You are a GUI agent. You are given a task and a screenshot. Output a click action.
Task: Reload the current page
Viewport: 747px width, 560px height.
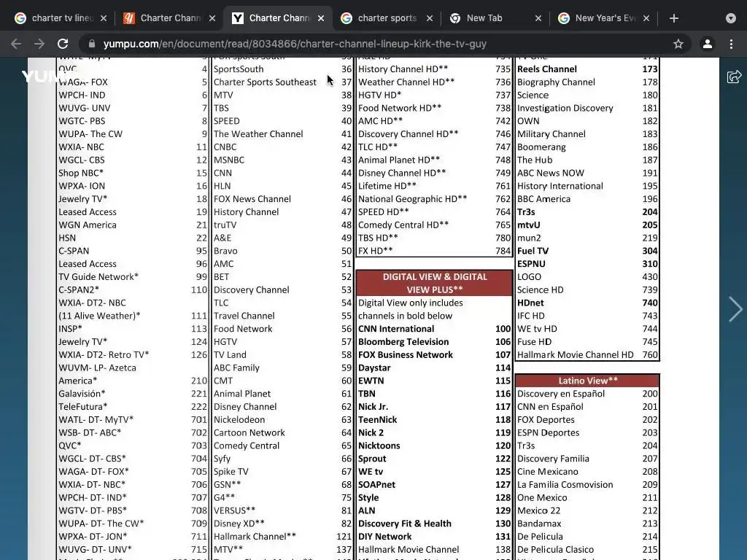coord(63,44)
